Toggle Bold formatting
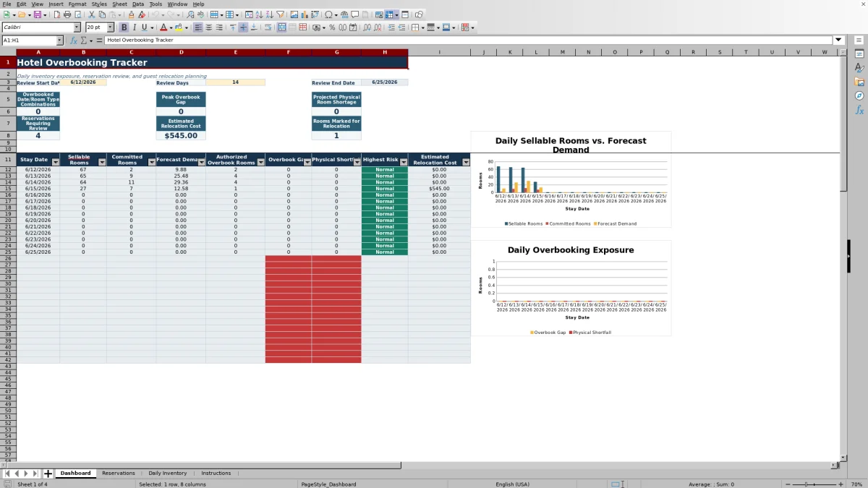 click(x=124, y=27)
